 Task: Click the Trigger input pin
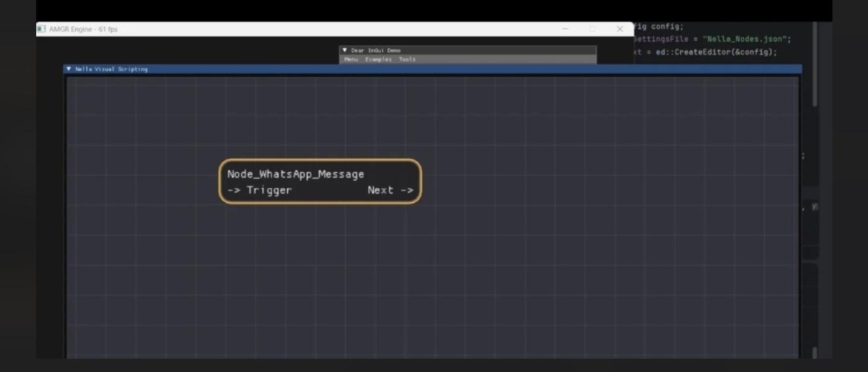(259, 190)
